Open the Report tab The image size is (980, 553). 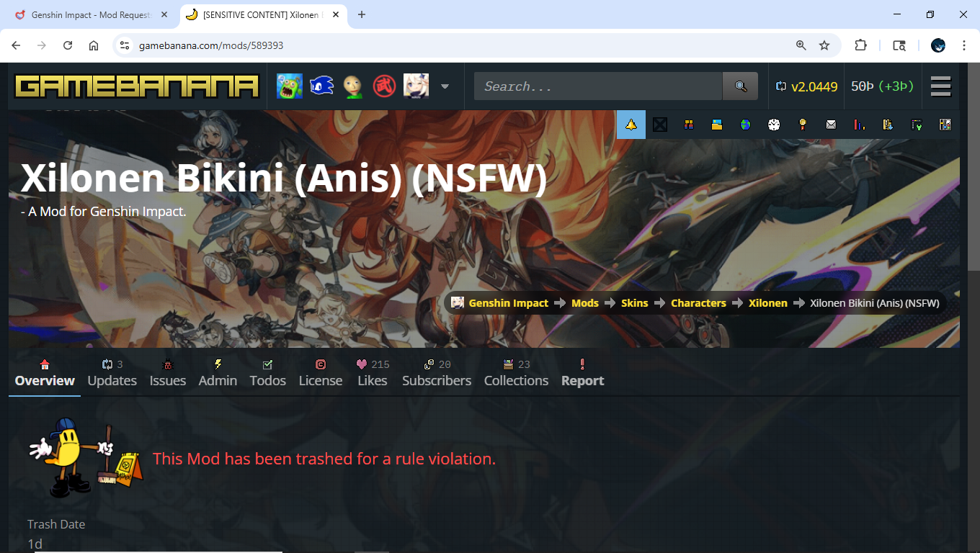click(x=582, y=374)
